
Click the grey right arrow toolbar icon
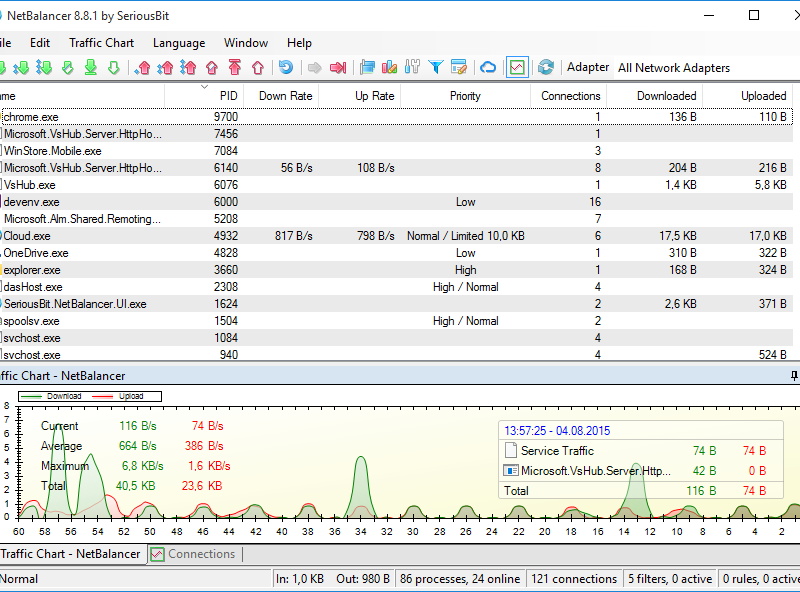tap(315, 67)
